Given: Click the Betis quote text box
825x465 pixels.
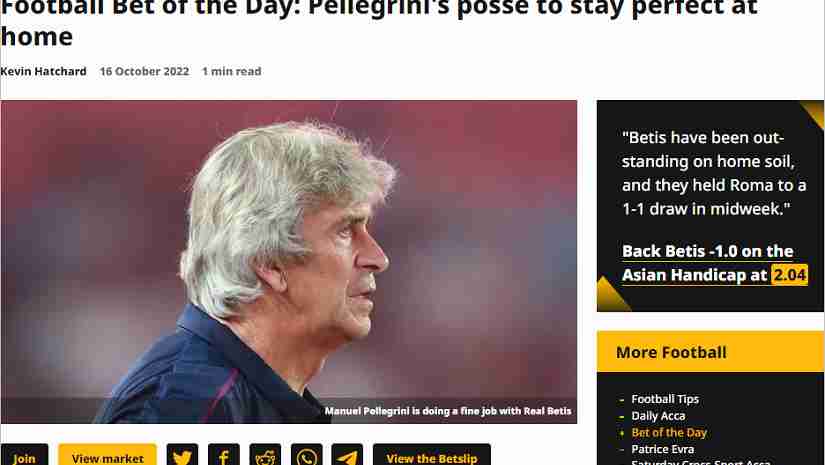Looking at the screenshot, I should click(x=710, y=206).
